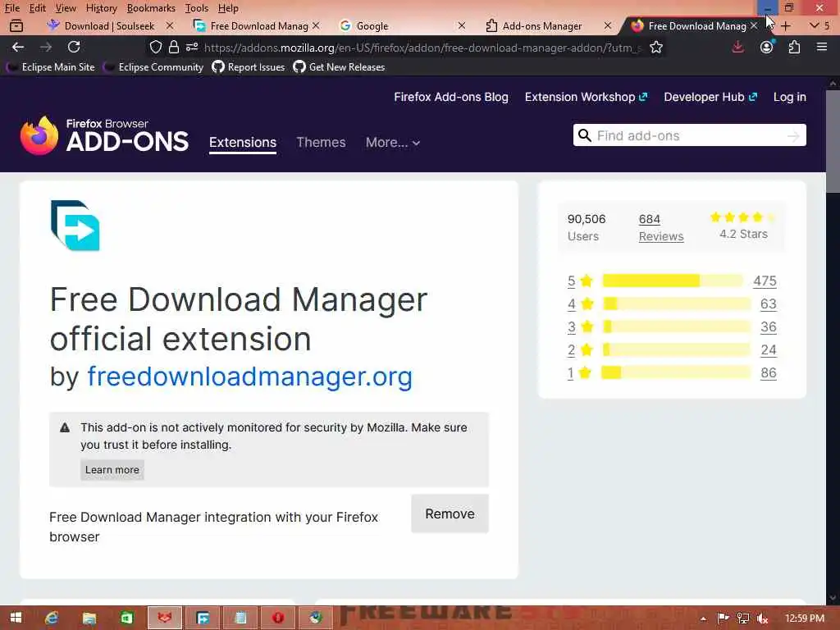
Task: Open the Extensions puzzle icon
Action: point(794,47)
